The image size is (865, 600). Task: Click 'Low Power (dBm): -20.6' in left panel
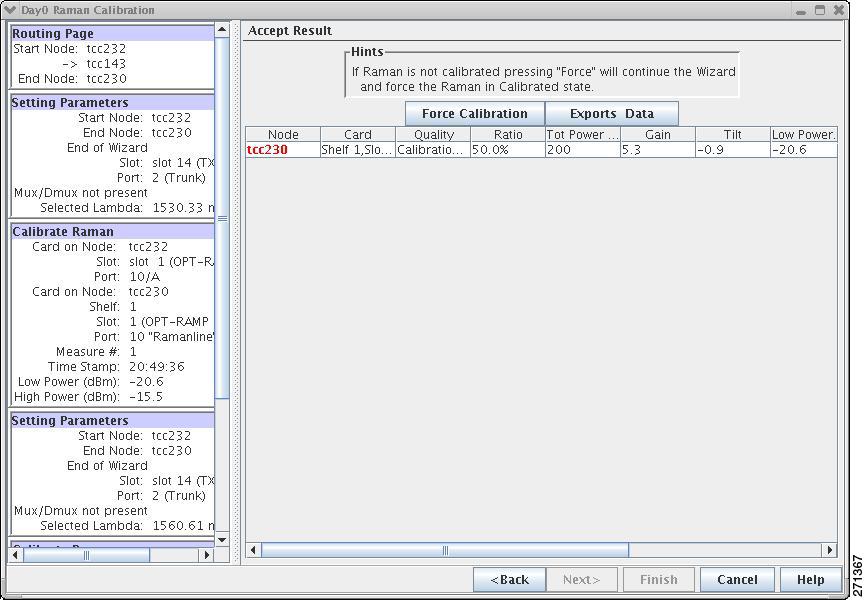pyautogui.click(x=90, y=382)
